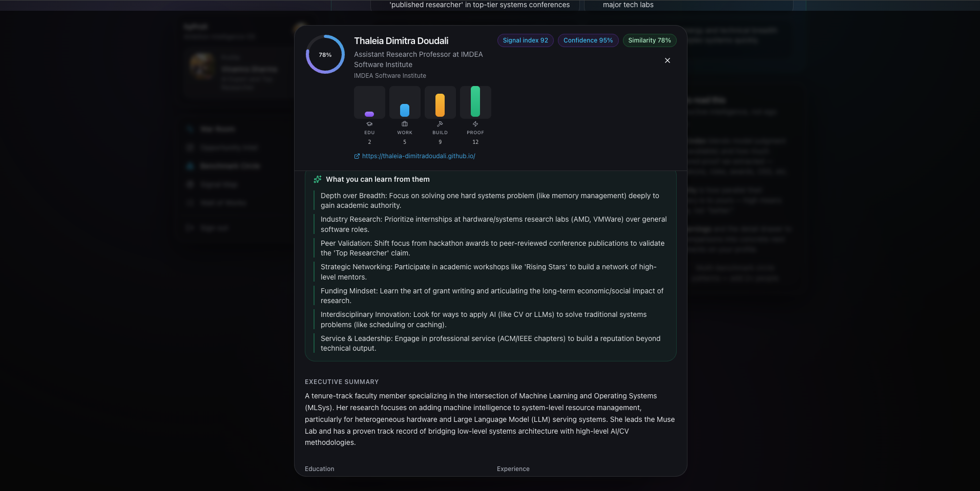Click the Signal index 92 badge
The height and width of the screenshot is (491, 980).
(x=526, y=40)
